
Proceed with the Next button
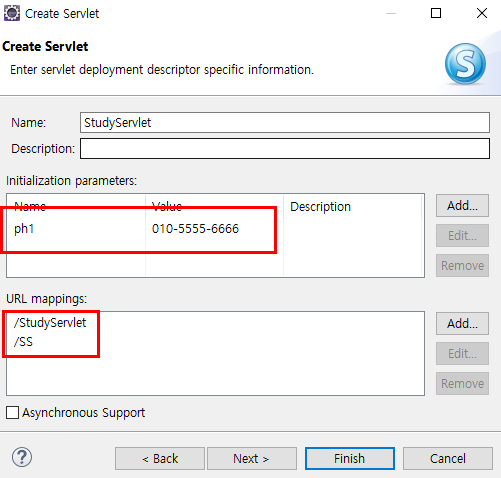point(252,459)
